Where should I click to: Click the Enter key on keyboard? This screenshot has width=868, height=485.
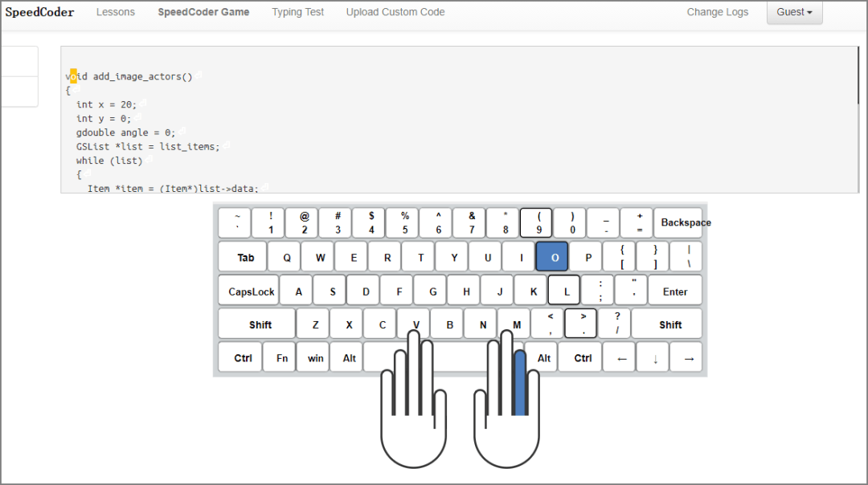674,291
